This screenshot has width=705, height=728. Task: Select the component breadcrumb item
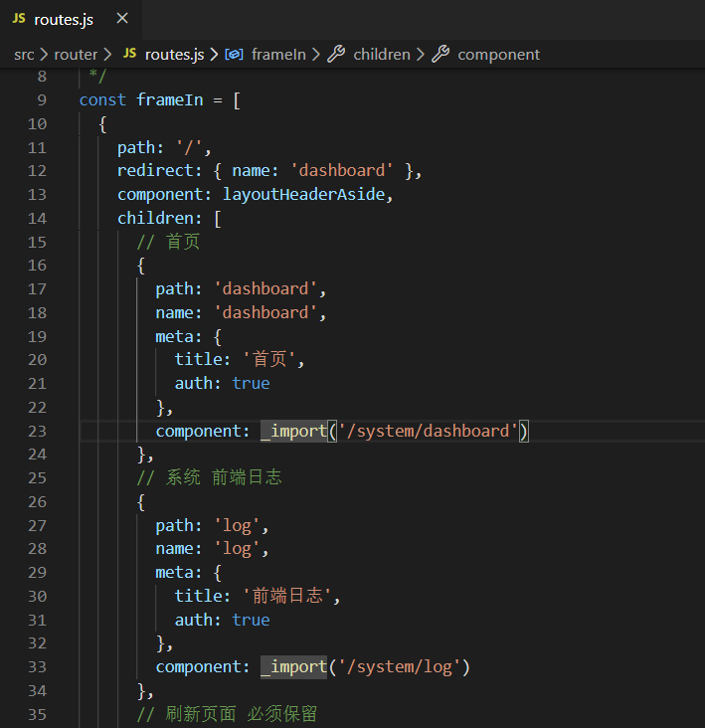(x=498, y=55)
